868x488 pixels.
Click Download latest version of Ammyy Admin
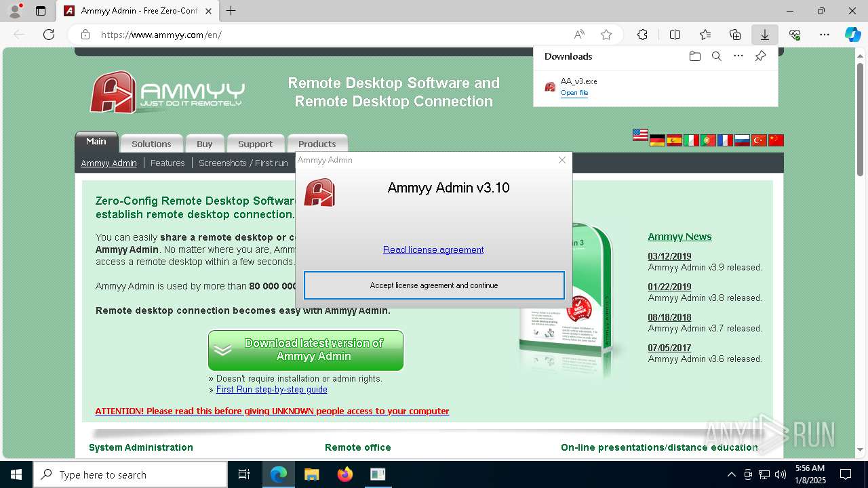[306, 350]
